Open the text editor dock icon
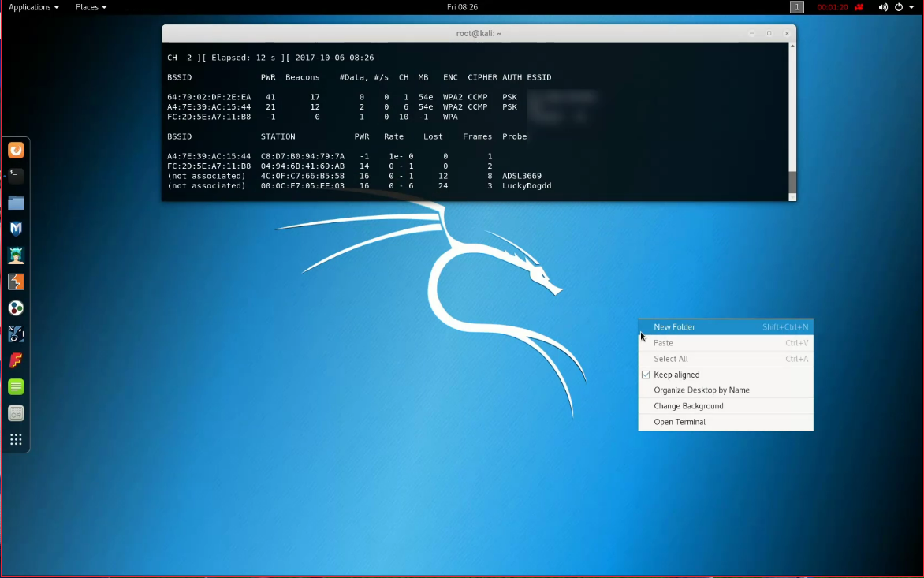Image resolution: width=924 pixels, height=578 pixels. 16,386
